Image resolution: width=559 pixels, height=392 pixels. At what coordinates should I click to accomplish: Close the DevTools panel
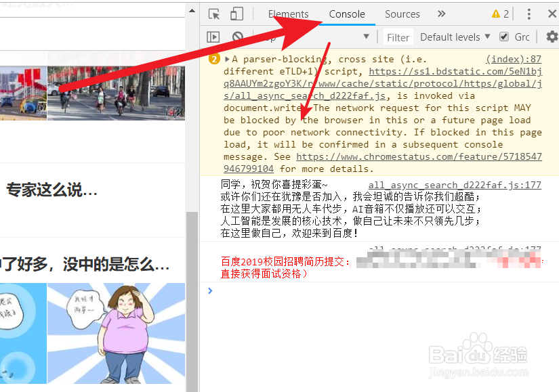pyautogui.click(x=552, y=14)
